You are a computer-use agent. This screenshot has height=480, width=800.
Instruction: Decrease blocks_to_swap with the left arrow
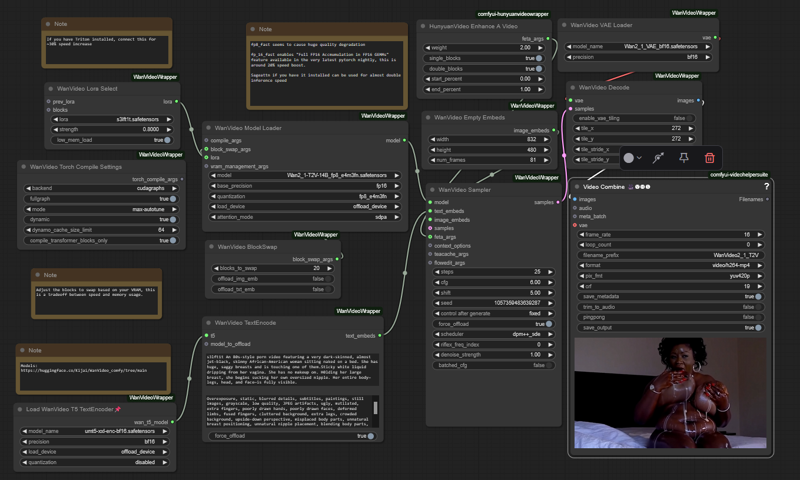(215, 268)
